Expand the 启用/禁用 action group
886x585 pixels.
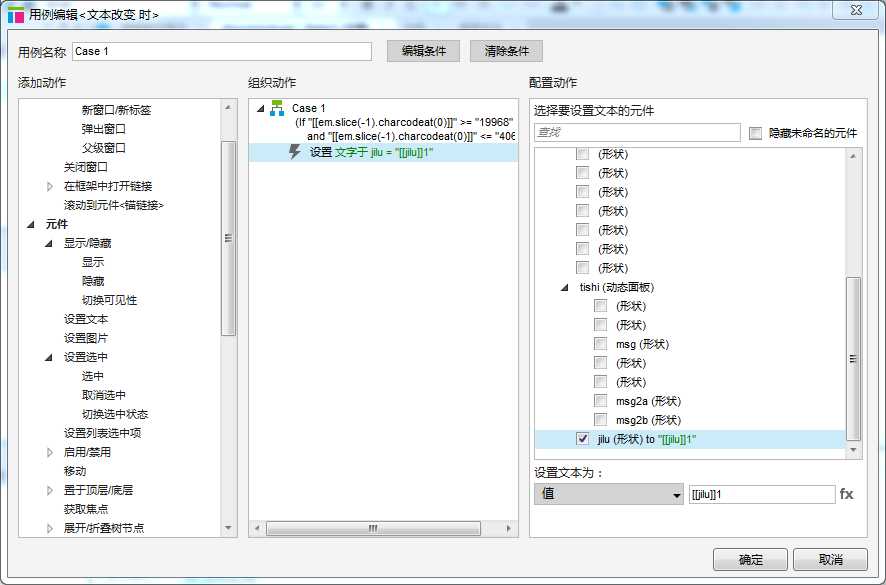tap(51, 452)
